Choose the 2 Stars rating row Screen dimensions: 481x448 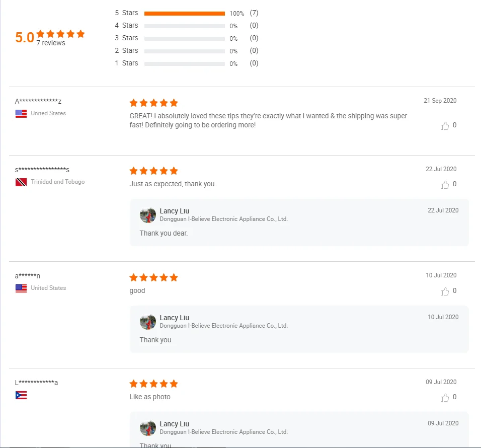tap(184, 51)
